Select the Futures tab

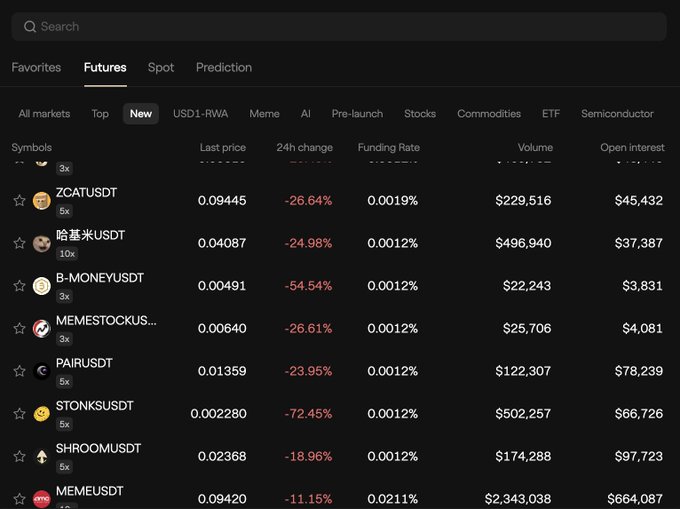tap(105, 68)
